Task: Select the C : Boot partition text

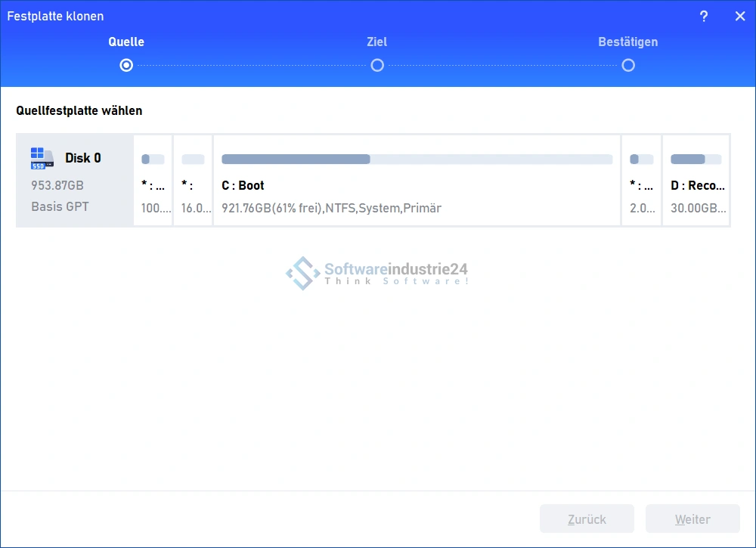Action: coord(243,185)
